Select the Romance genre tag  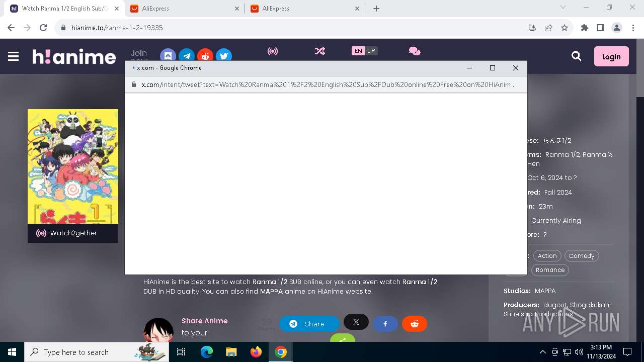click(x=550, y=270)
